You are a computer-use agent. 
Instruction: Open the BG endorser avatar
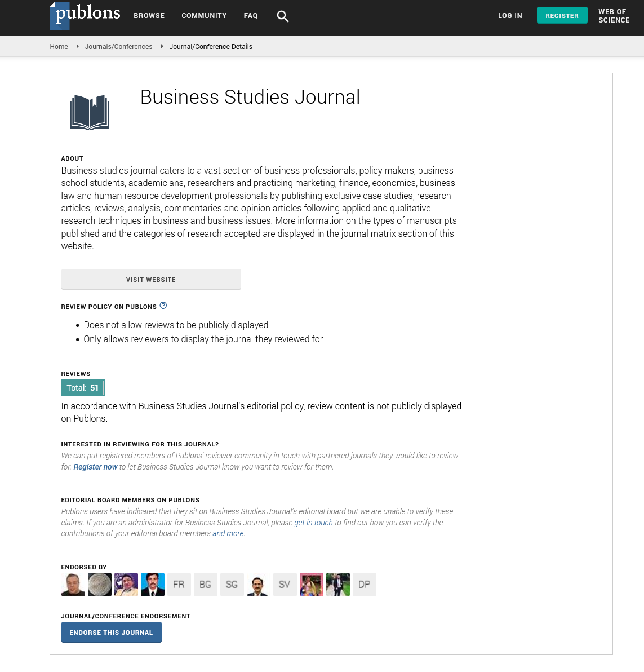point(206,585)
